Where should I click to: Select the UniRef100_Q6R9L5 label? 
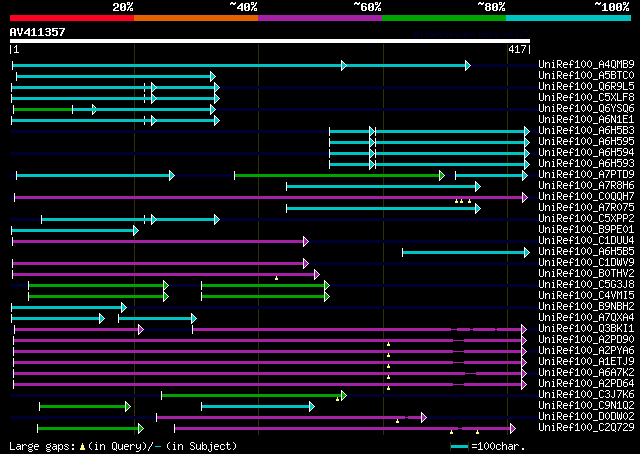click(x=586, y=86)
